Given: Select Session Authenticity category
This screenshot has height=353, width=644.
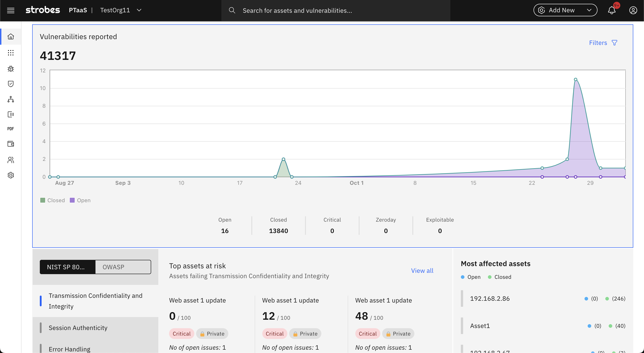Looking at the screenshot, I should point(78,328).
